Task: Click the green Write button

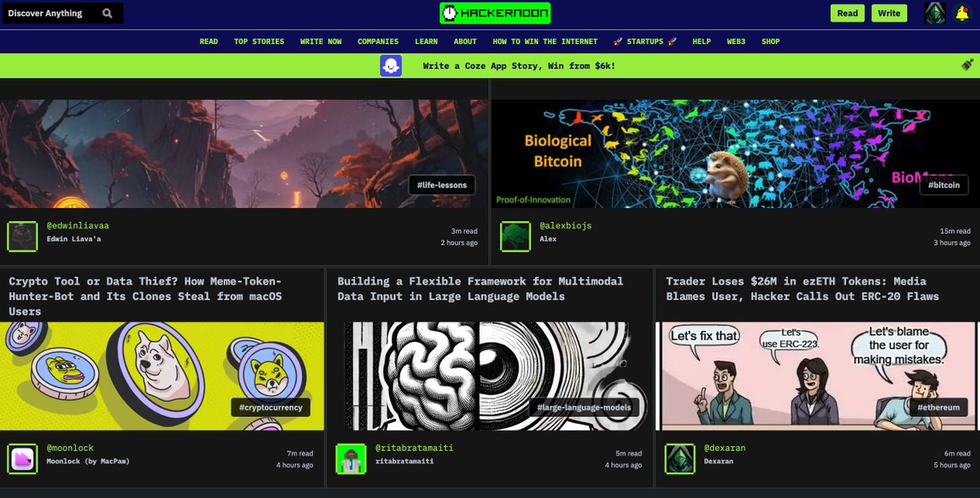Action: [889, 13]
